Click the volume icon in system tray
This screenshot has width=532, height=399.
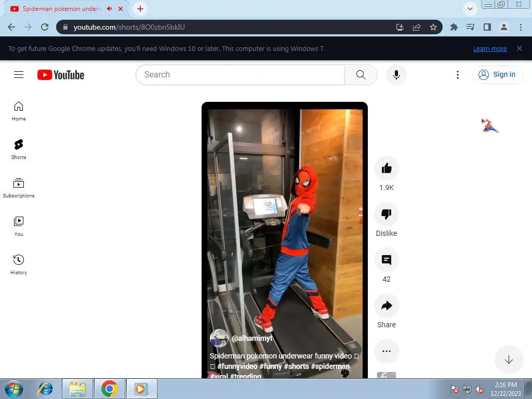point(480,390)
